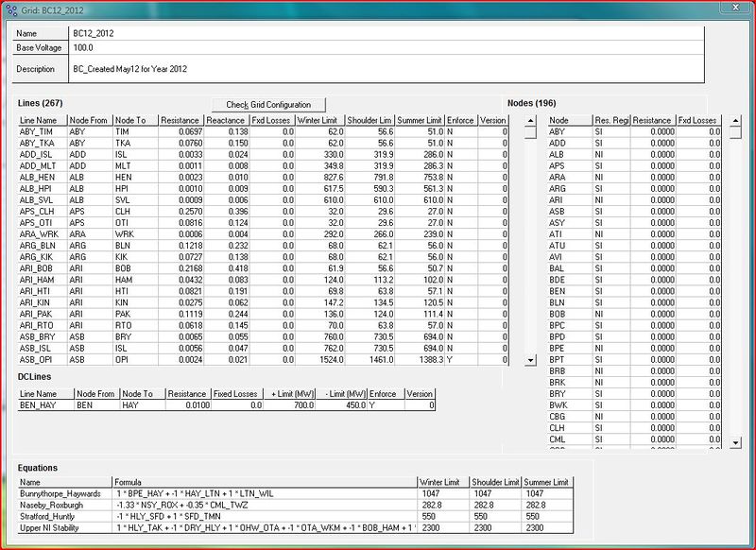The width and height of the screenshot is (756, 550).
Task: Select the Naseby_Roxburgh equation name
Action: click(x=64, y=506)
